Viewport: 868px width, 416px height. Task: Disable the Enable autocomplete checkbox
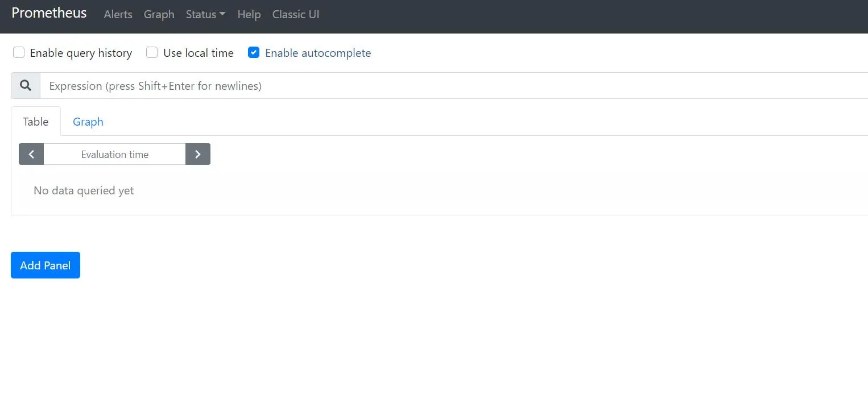click(x=254, y=53)
